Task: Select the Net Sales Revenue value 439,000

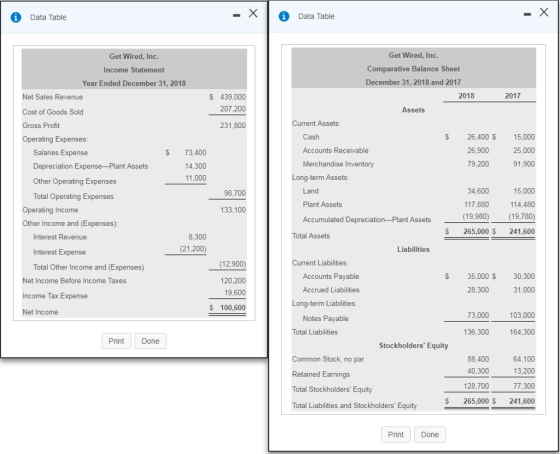Action: pyautogui.click(x=233, y=97)
